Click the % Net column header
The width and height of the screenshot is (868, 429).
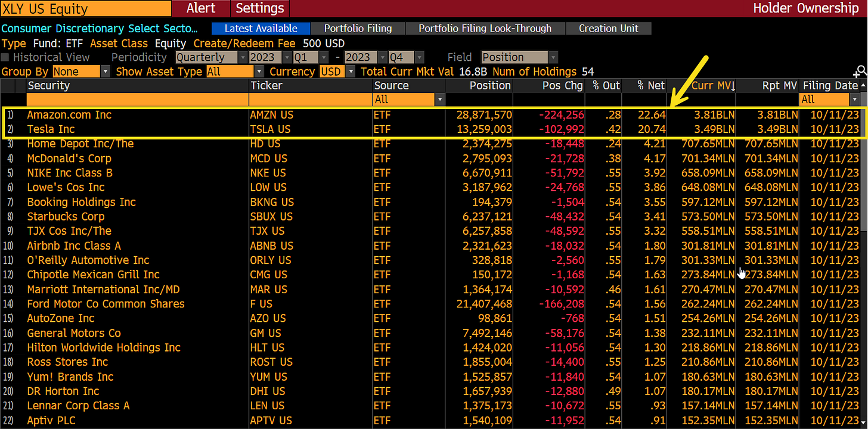tap(651, 85)
